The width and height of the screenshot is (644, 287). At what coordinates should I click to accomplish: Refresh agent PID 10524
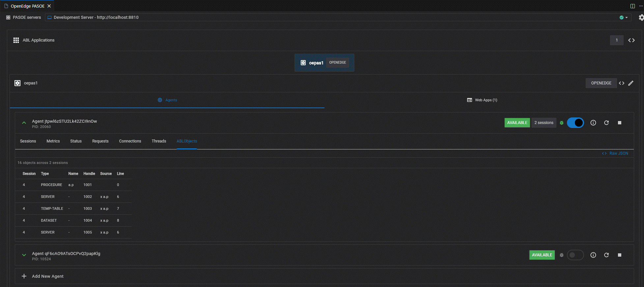(x=606, y=255)
